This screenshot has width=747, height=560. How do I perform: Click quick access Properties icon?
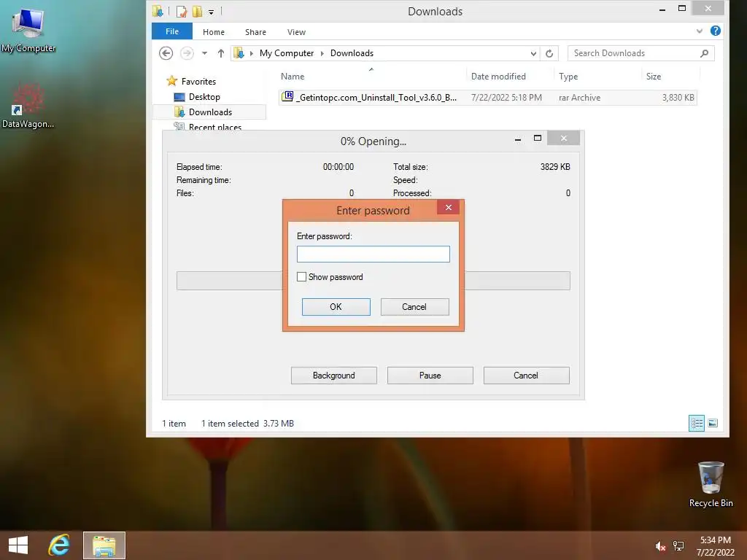(181, 11)
